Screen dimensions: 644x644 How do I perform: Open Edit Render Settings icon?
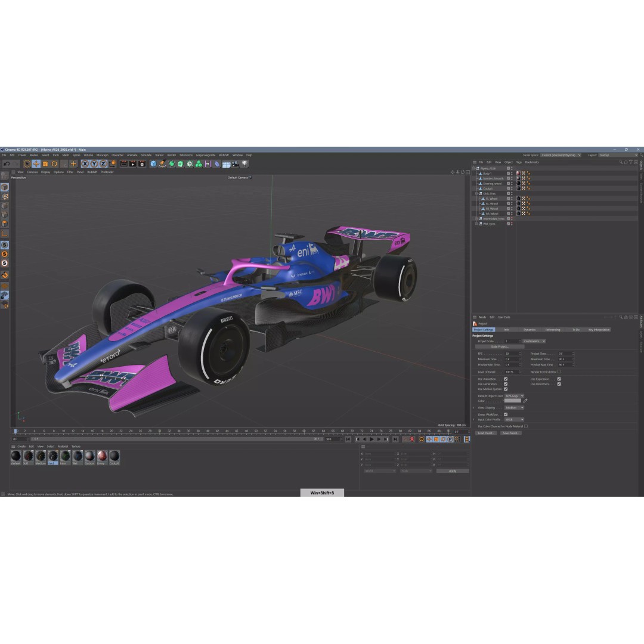(x=142, y=164)
